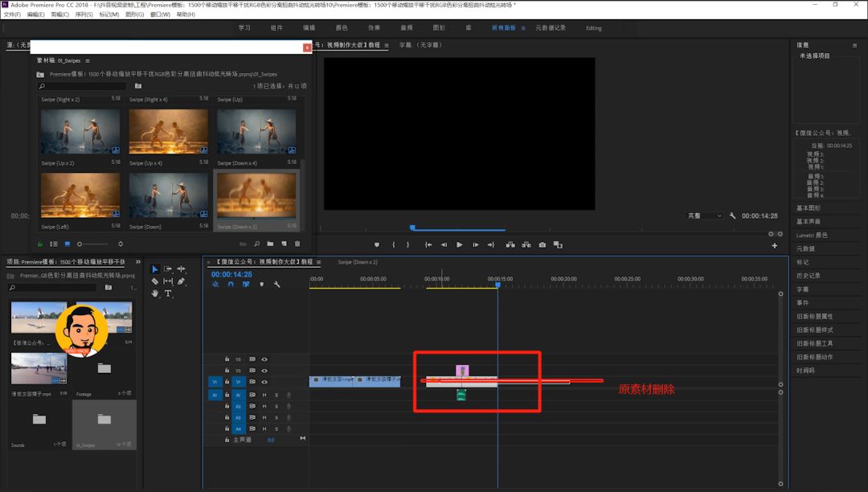Open the Info panel menu
The image size is (868, 492).
pyautogui.click(x=854, y=45)
